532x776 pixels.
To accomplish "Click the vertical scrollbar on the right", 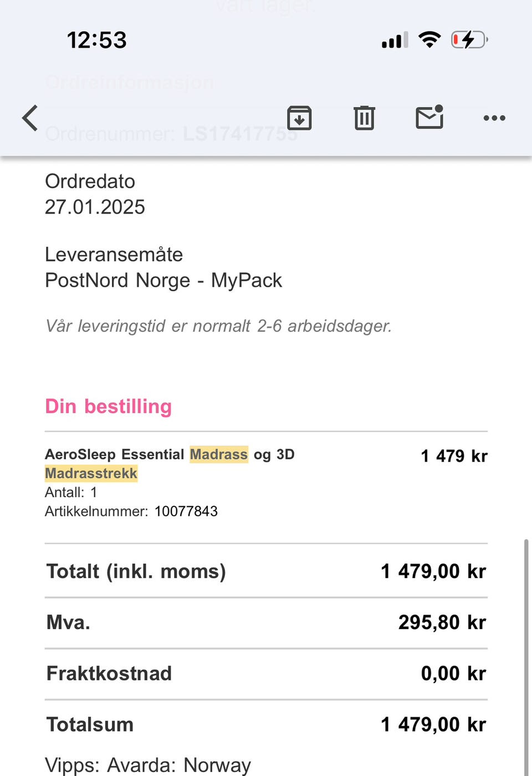I will (x=526, y=655).
